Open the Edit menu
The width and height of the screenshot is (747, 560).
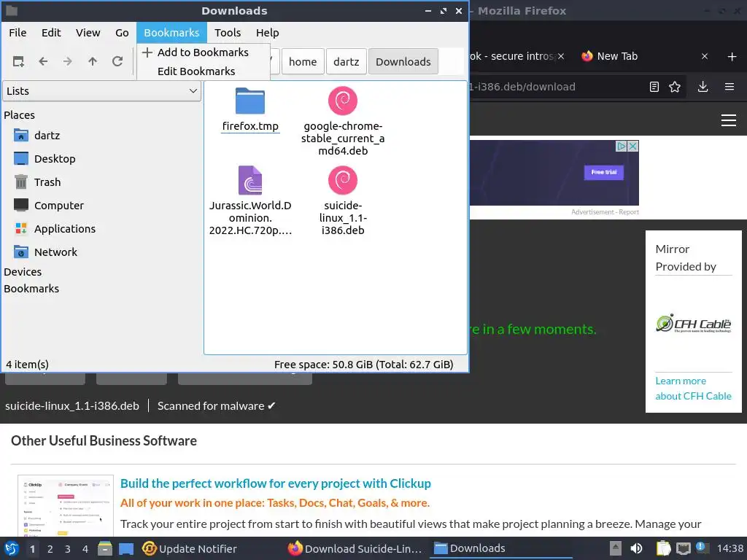coord(51,33)
